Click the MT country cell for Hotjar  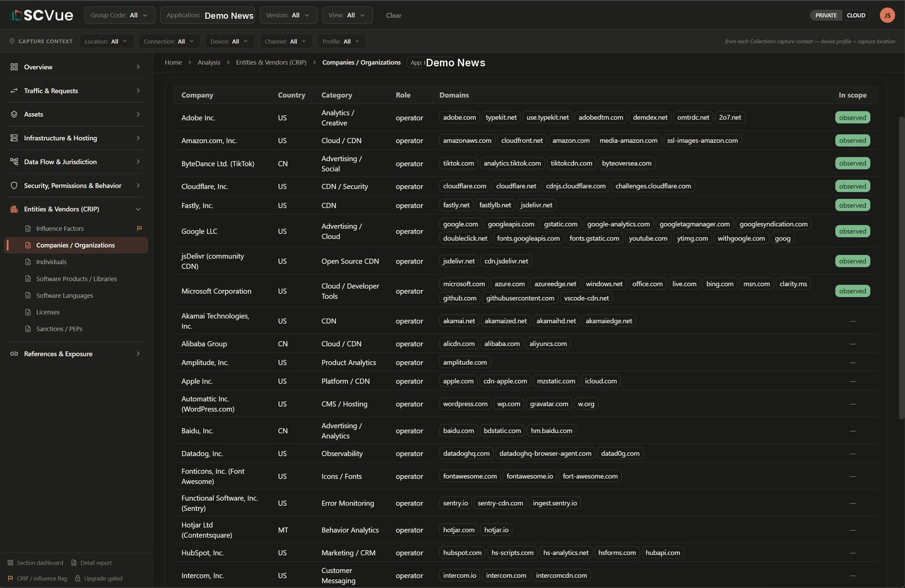pyautogui.click(x=283, y=530)
